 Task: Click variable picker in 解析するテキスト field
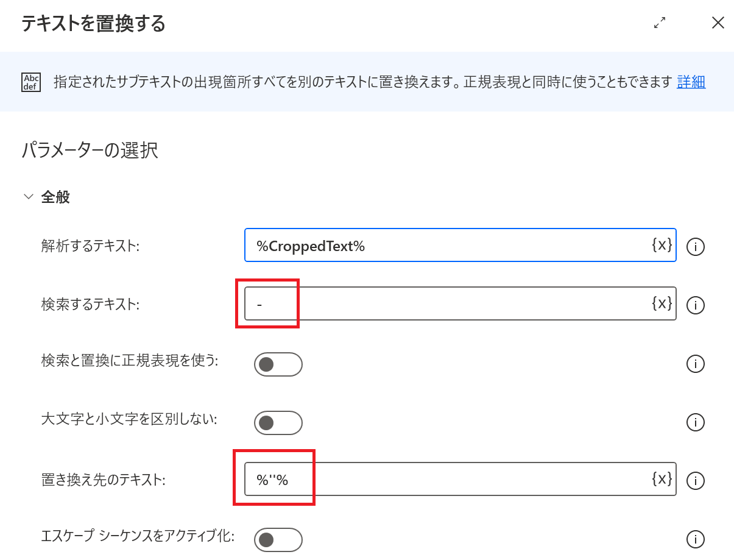tap(662, 245)
